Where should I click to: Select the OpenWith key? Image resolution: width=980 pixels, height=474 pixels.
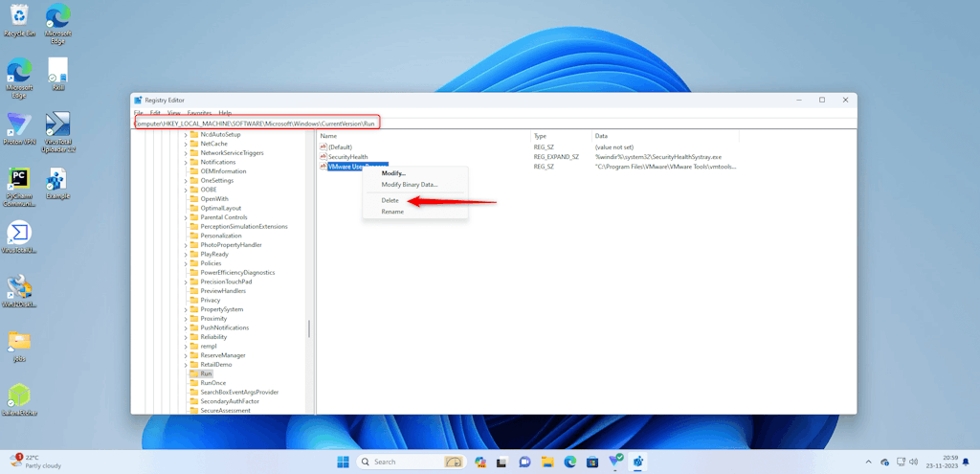coord(210,199)
